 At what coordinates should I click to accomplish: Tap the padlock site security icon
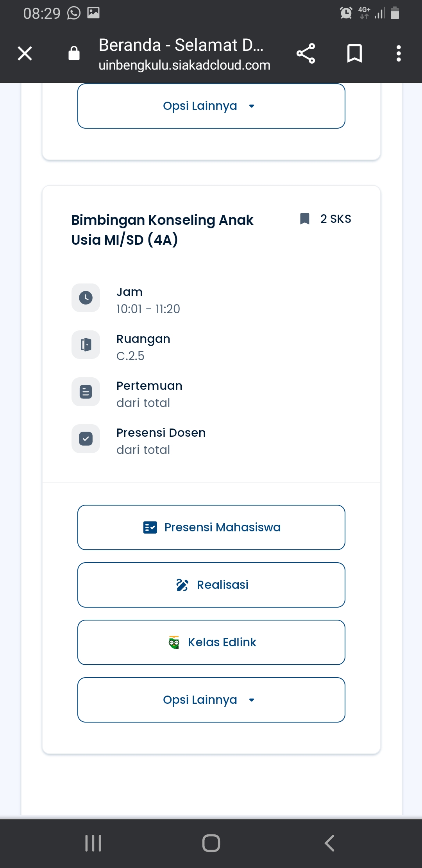coord(74,54)
